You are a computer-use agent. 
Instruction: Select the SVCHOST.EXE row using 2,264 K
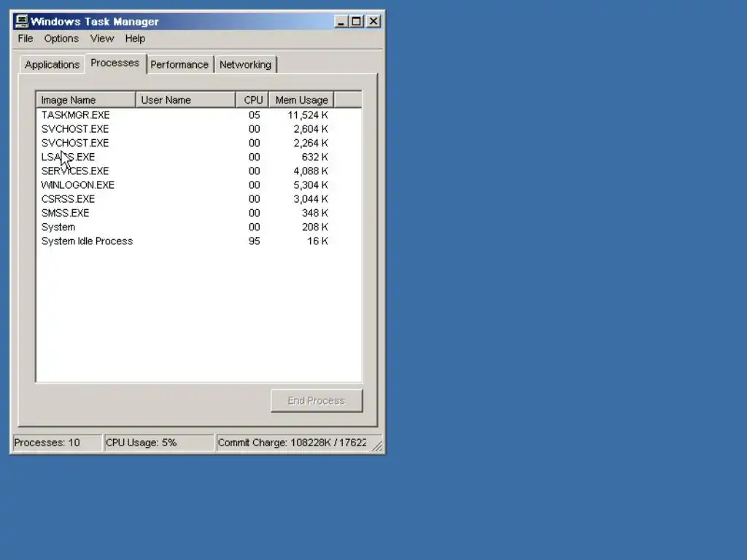[198, 143]
